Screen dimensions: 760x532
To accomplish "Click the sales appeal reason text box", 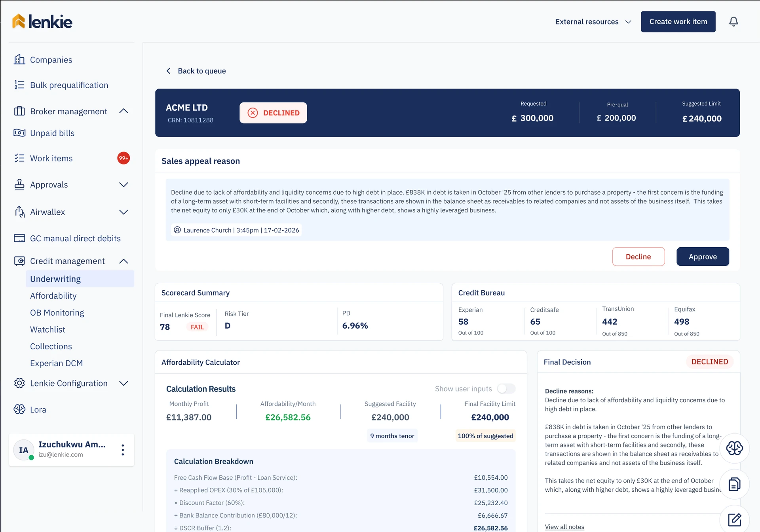I will (447, 210).
